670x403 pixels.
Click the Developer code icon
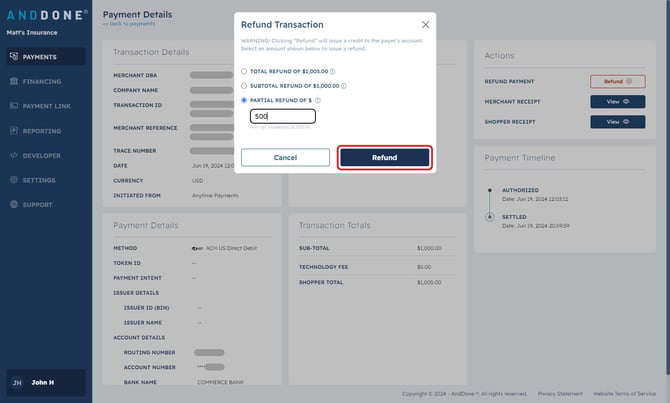coord(14,155)
